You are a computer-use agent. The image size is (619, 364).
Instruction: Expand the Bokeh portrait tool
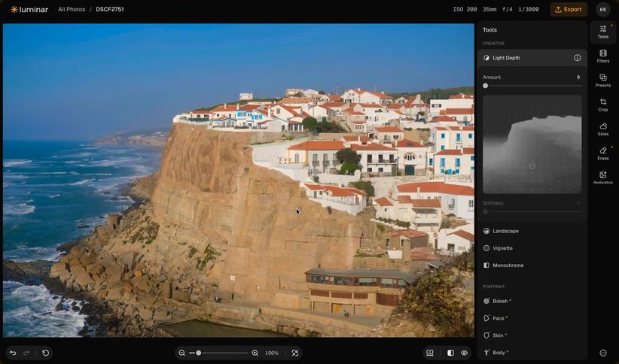(x=532, y=302)
